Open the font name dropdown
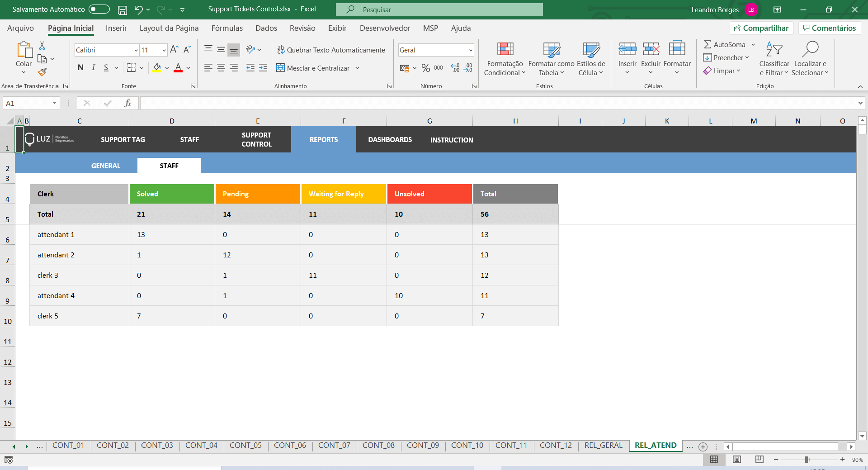The width and height of the screenshot is (868, 470). (x=136, y=50)
